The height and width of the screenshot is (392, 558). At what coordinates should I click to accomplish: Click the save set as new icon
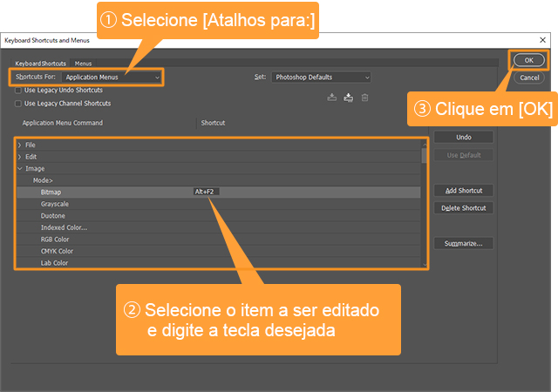[349, 98]
